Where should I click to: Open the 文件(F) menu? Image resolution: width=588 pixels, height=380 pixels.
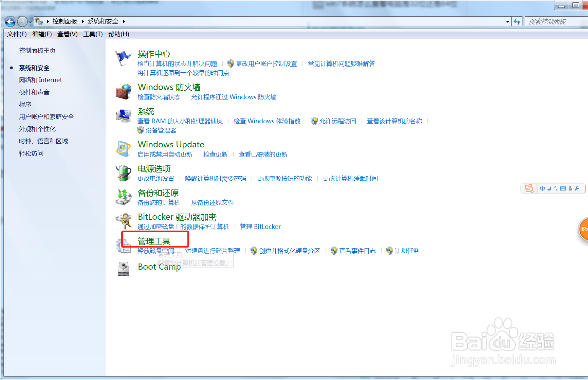(17, 34)
